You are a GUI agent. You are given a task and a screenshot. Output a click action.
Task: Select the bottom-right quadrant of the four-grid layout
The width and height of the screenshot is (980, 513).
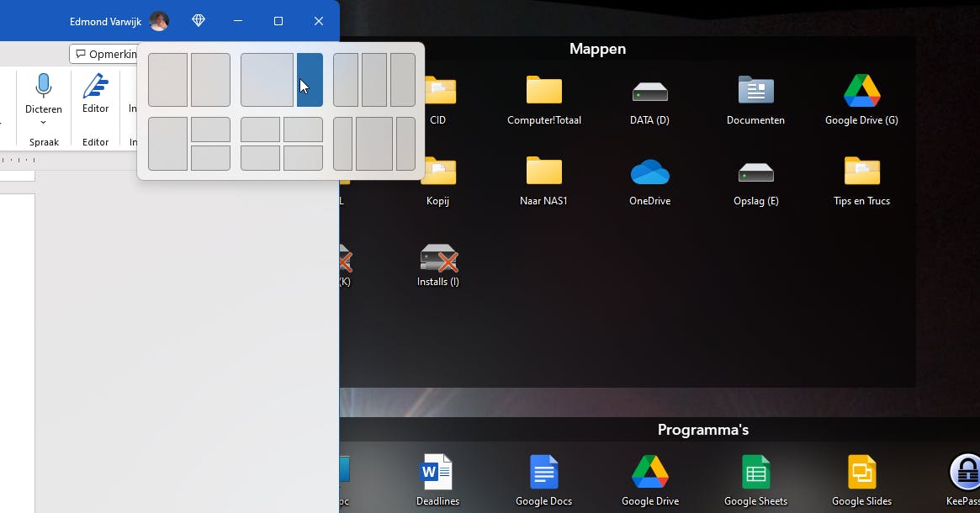303,158
